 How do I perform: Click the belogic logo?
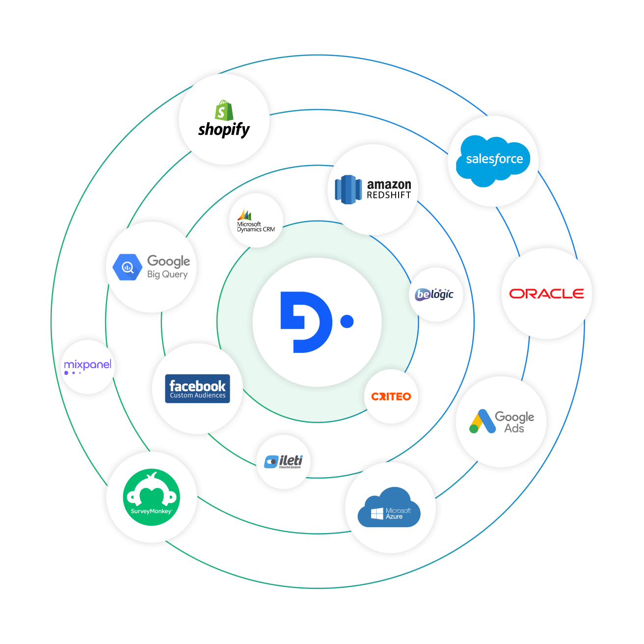[435, 295]
